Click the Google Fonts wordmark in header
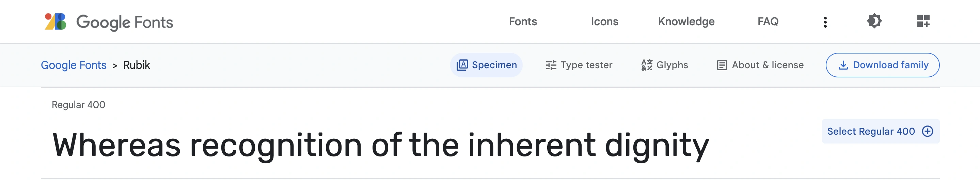 coord(124,22)
